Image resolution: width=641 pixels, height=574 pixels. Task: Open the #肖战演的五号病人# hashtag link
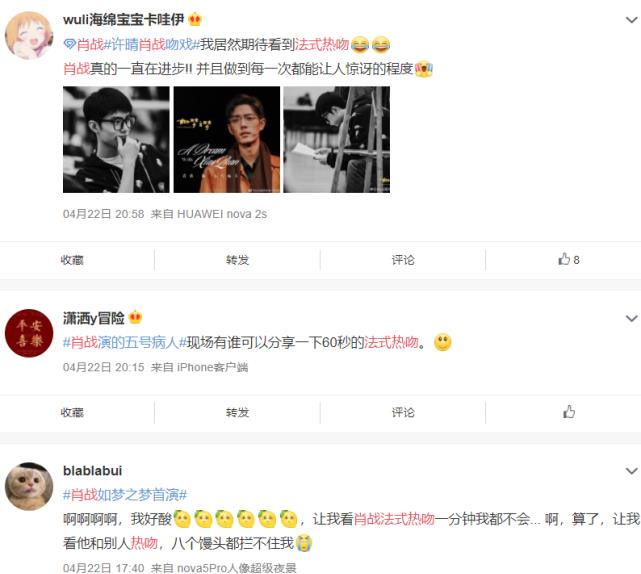(125, 342)
